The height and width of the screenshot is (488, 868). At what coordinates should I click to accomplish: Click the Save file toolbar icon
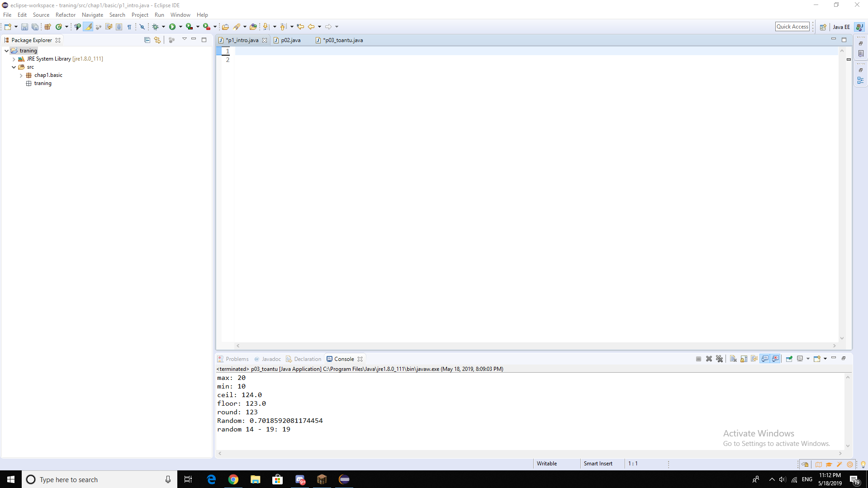tap(24, 27)
